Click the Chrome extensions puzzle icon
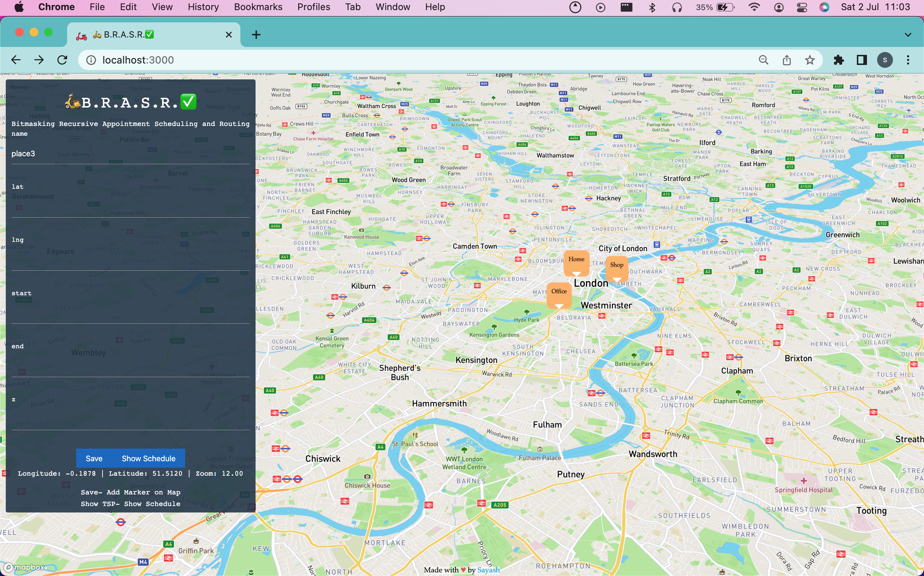Screen dimensions: 924x576 [839, 60]
